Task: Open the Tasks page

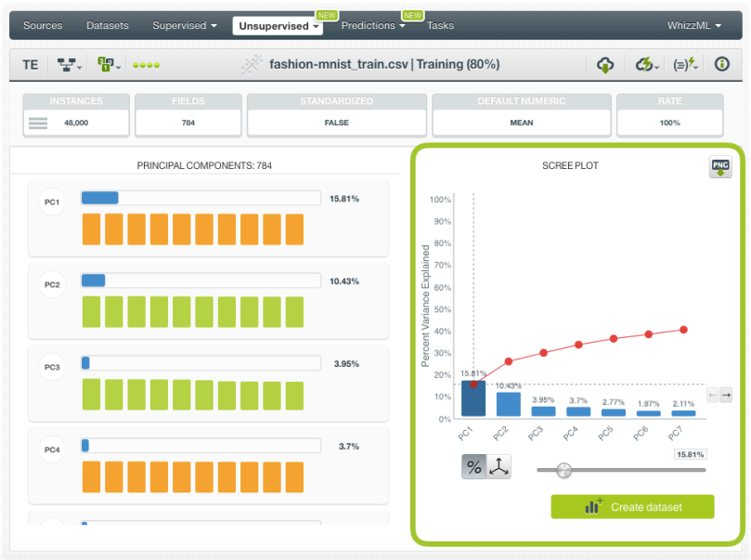Action: coord(440,25)
